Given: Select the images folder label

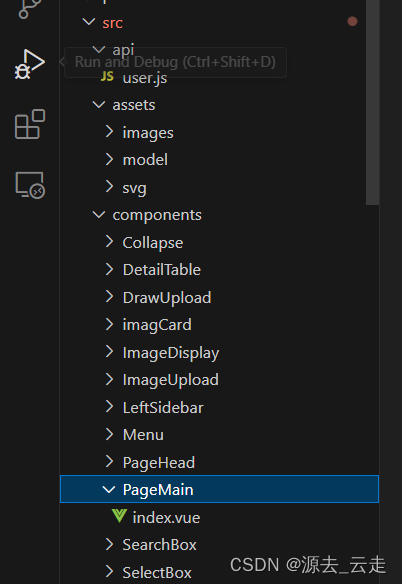Looking at the screenshot, I should (x=148, y=133).
